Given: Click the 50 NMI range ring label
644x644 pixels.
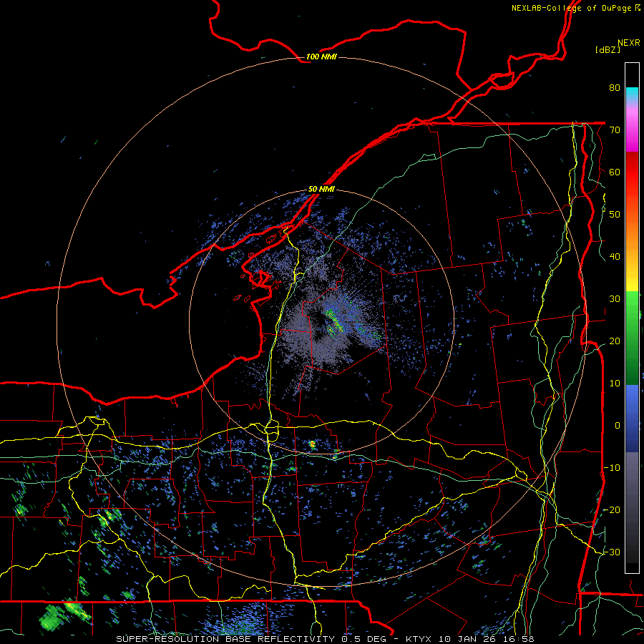Looking at the screenshot, I should [321, 190].
